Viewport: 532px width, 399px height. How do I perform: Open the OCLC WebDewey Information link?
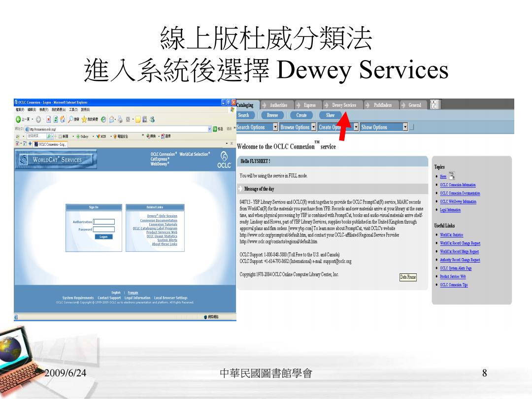pos(458,201)
